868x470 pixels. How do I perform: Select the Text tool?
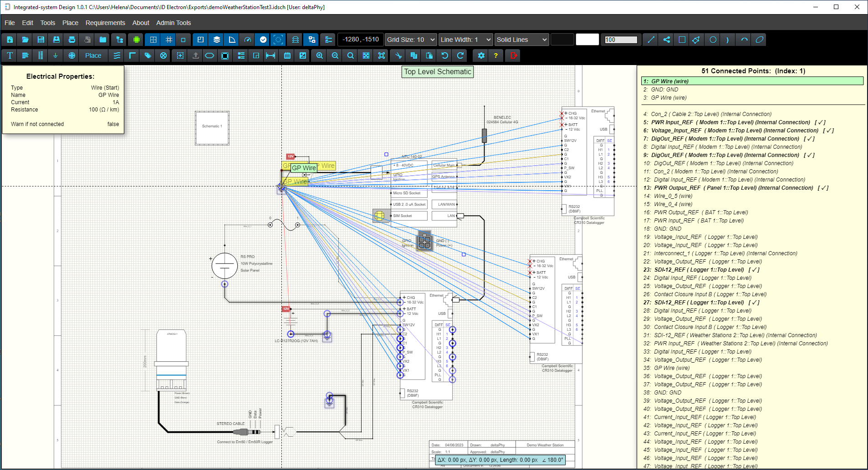(x=9, y=56)
